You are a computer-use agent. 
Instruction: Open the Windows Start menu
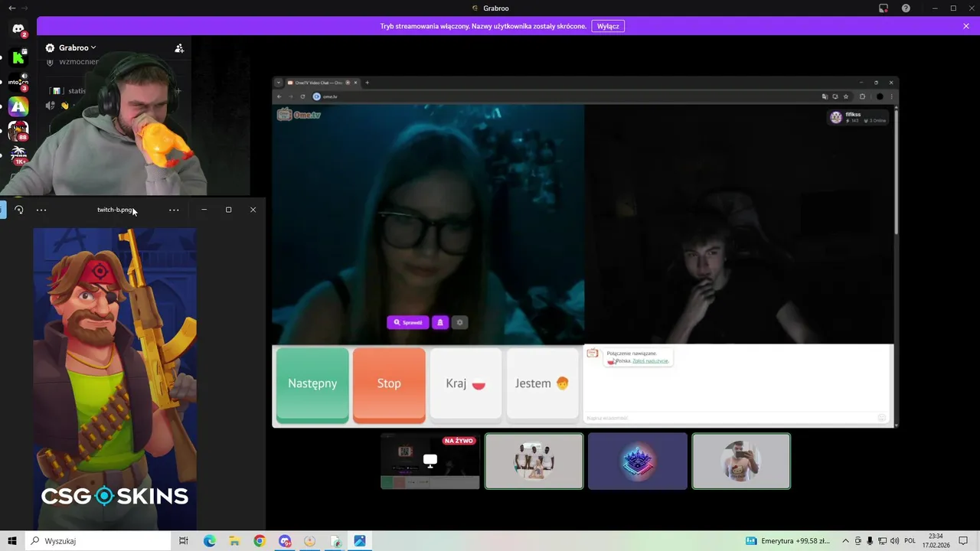[x=12, y=541]
